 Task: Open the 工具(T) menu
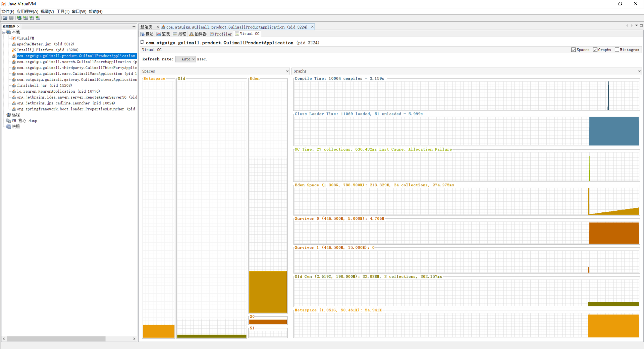63,11
